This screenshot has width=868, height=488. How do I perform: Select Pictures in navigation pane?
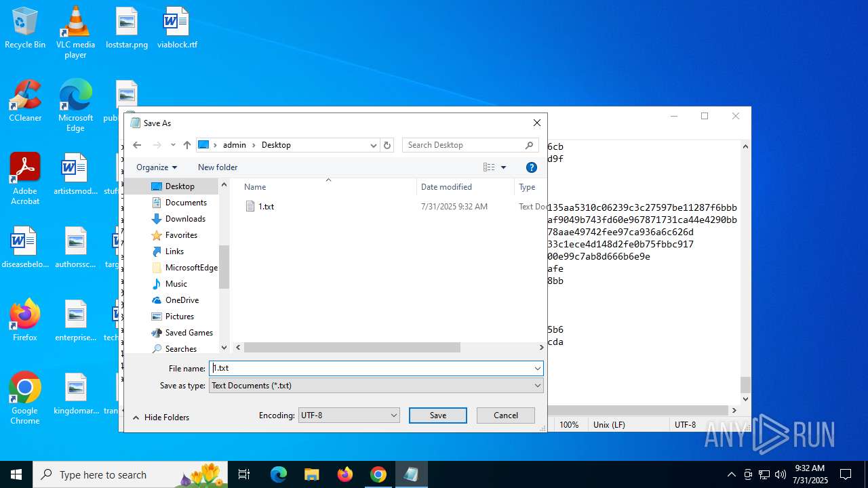point(180,317)
